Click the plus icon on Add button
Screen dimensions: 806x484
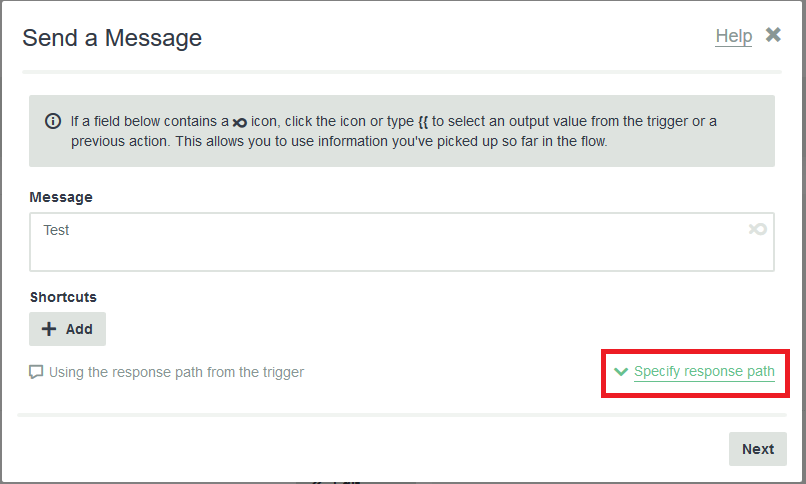[49, 329]
